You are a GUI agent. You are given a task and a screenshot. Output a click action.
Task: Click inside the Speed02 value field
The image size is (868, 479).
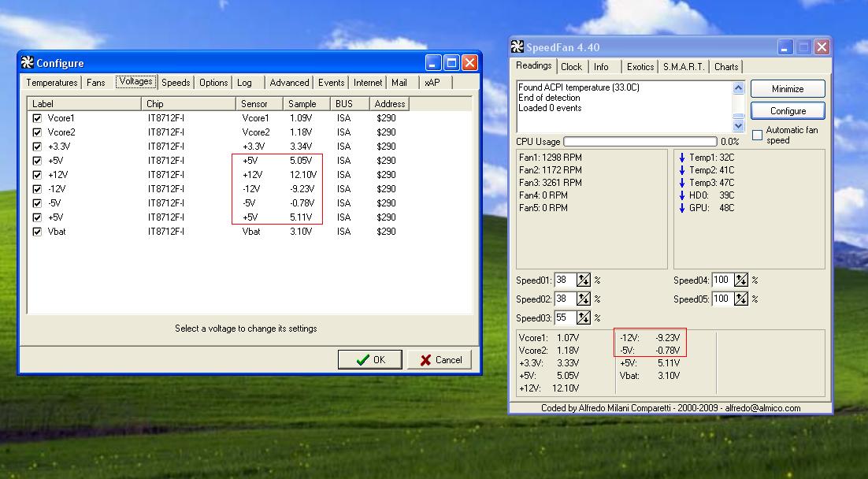click(564, 299)
